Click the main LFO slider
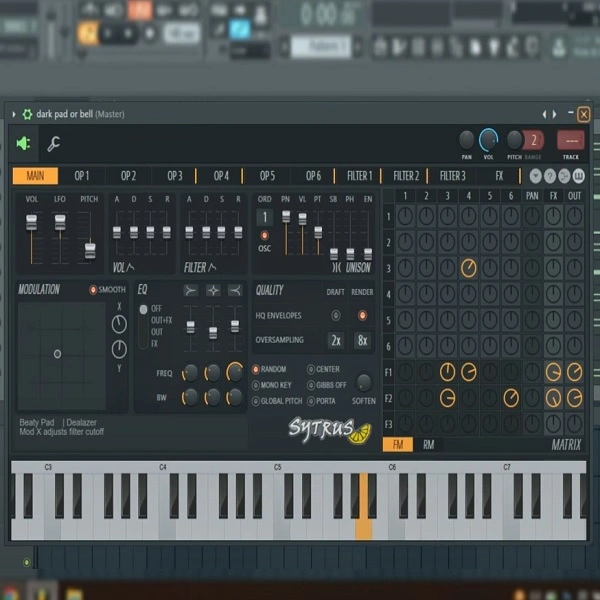Image resolution: width=600 pixels, height=600 pixels. click(x=60, y=222)
